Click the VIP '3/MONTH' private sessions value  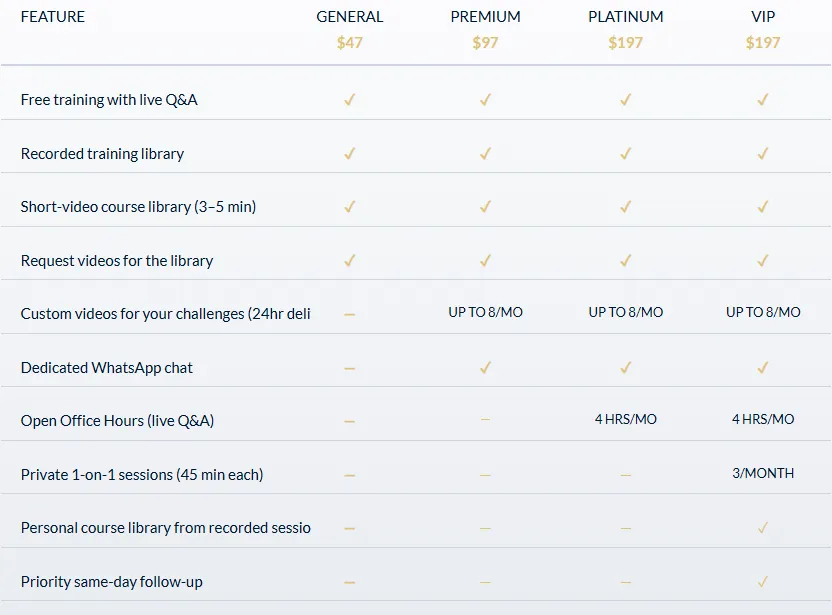tap(763, 474)
